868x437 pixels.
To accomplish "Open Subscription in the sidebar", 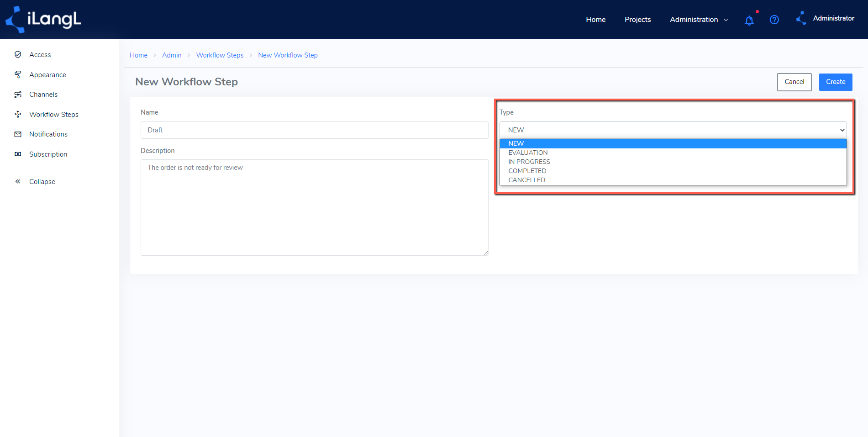I will click(x=48, y=154).
